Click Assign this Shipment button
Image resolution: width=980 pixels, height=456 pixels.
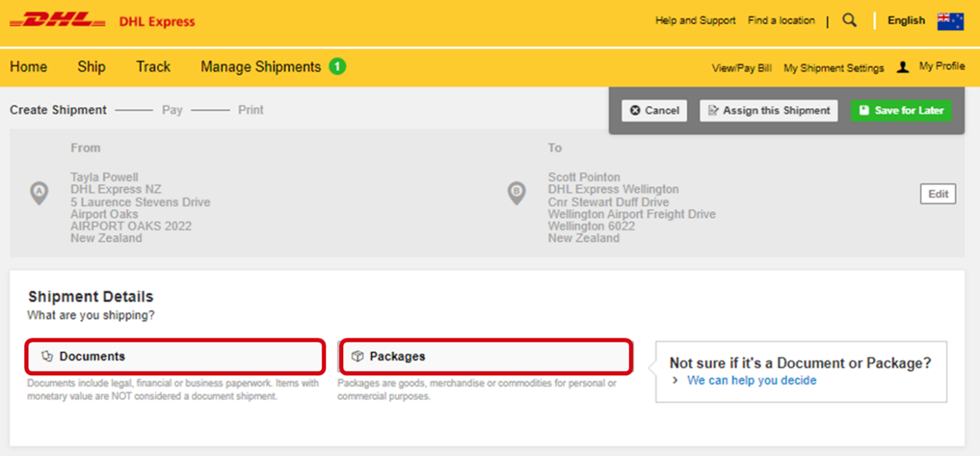point(769,110)
